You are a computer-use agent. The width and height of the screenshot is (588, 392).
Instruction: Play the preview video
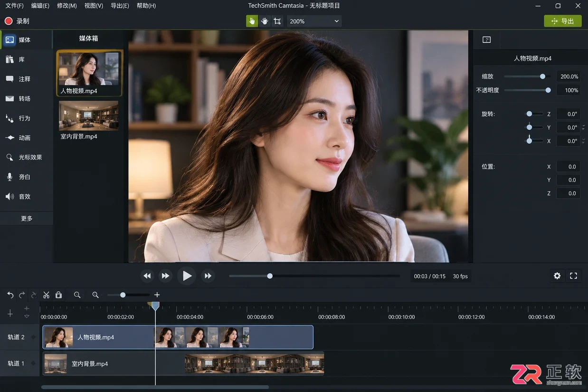187,276
